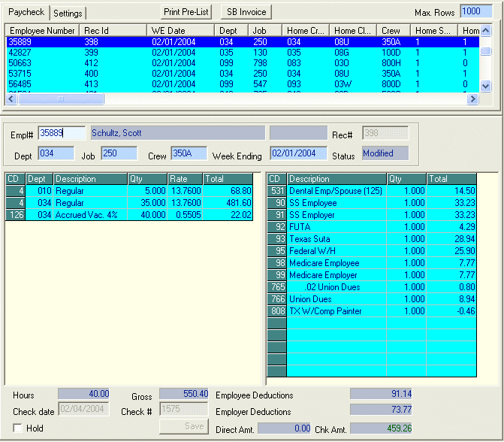Click the Rec# field showing 398
This screenshot has width=504, height=442.
[x=385, y=133]
